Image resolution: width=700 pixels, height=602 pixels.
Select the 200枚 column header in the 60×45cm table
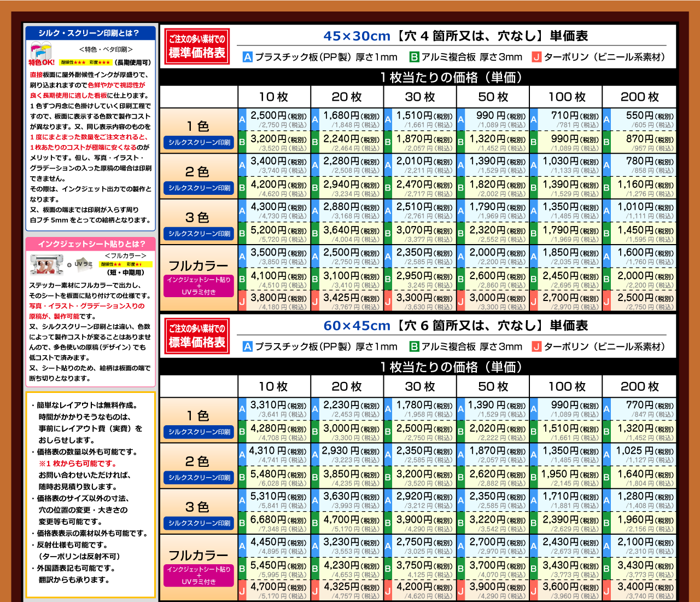coord(639,386)
